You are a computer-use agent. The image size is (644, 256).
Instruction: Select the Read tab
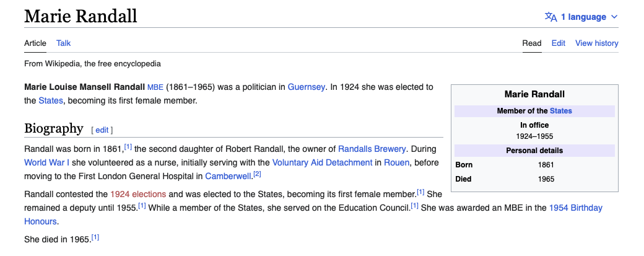point(532,43)
